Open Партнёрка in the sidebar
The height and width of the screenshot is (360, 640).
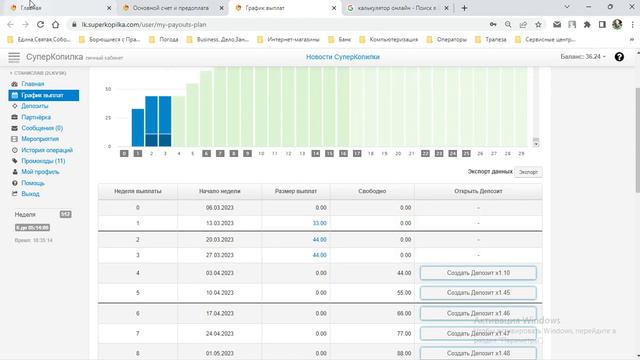[x=36, y=117]
